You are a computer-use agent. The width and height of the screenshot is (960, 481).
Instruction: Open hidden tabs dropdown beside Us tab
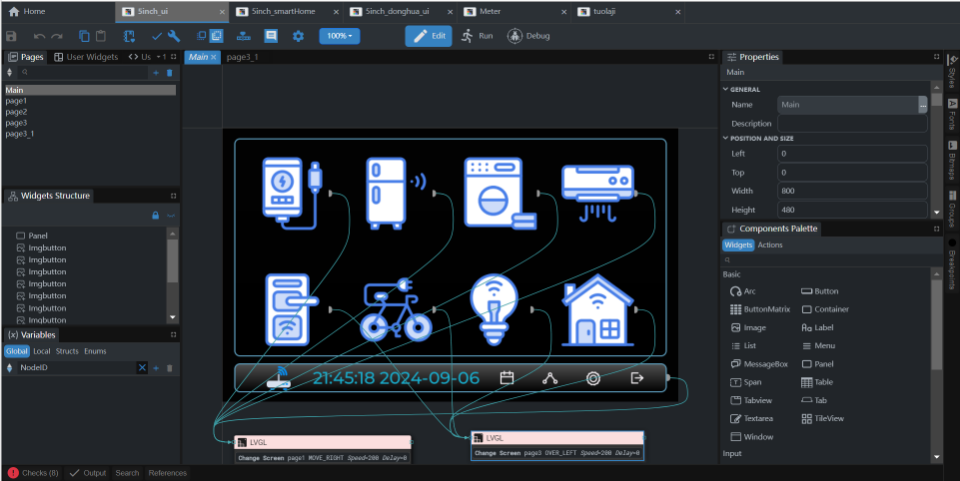pos(161,57)
